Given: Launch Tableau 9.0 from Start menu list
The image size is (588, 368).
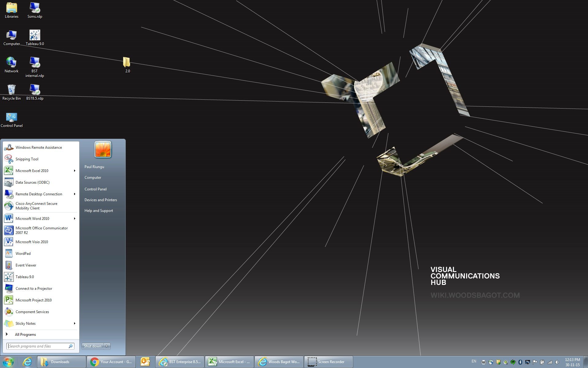Looking at the screenshot, I should pyautogui.click(x=24, y=277).
